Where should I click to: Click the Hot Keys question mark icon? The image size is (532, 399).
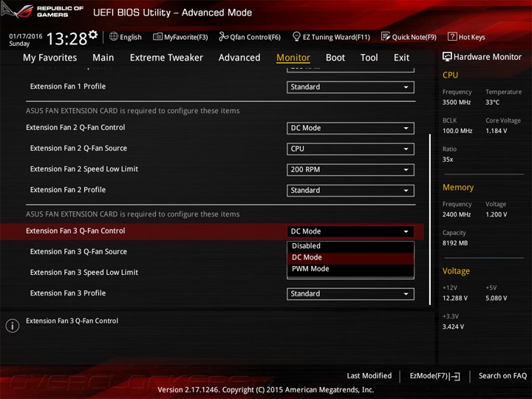[x=452, y=36]
